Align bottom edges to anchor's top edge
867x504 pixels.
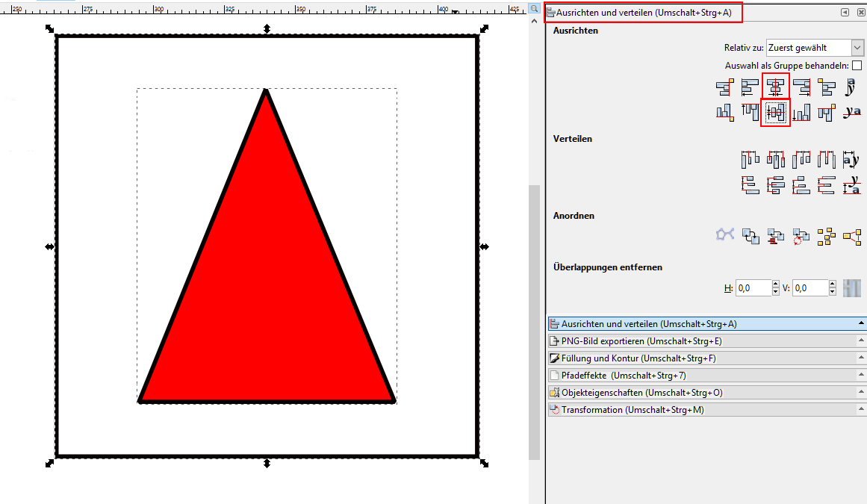click(724, 113)
